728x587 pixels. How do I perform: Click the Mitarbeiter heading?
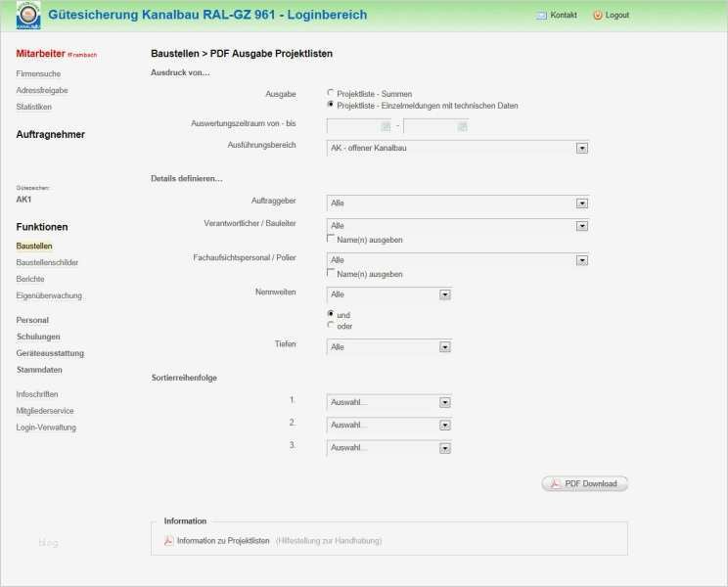pyautogui.click(x=40, y=54)
